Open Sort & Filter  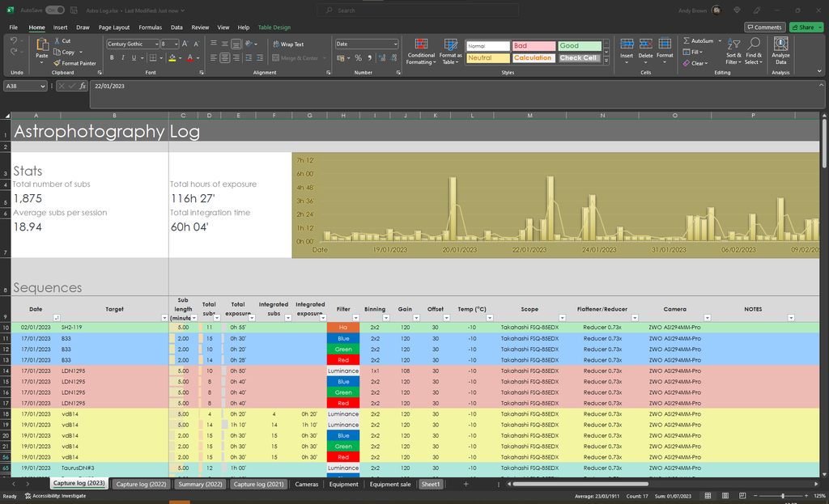tap(733, 51)
